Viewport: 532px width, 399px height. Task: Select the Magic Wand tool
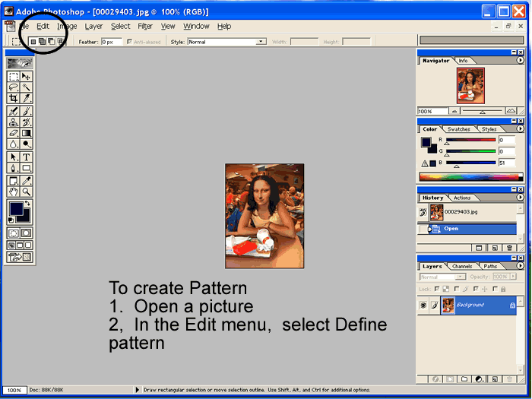coord(26,87)
